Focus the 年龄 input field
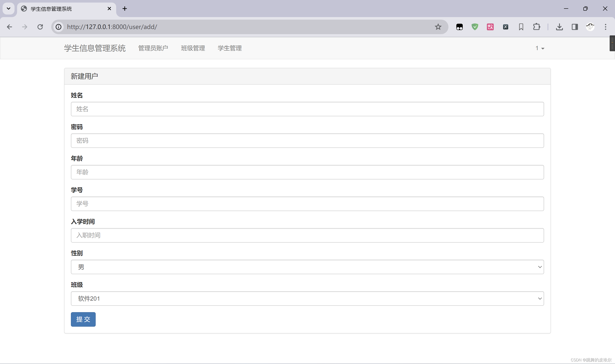The image size is (615, 364). [307, 172]
